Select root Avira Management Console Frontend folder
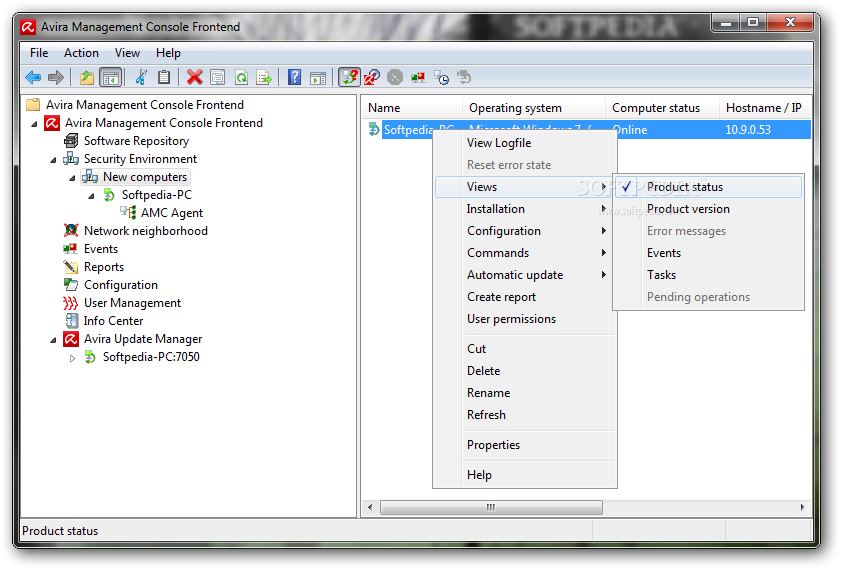 pos(144,105)
